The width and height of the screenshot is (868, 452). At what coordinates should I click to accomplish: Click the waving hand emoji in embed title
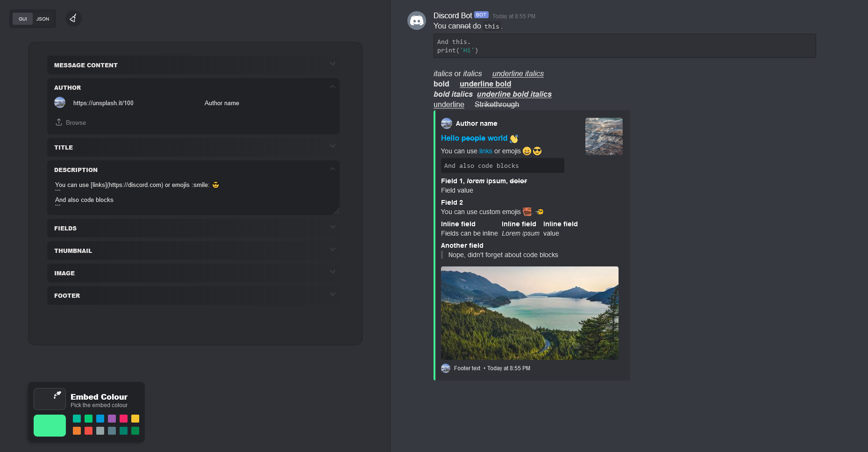(x=514, y=138)
